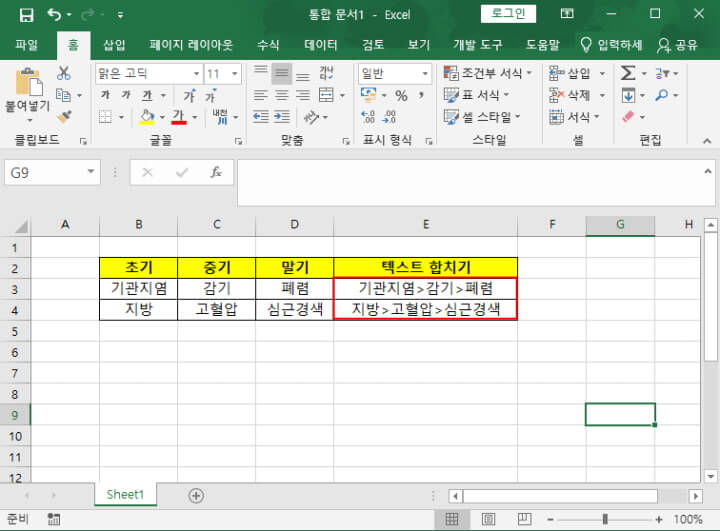The height and width of the screenshot is (531, 720).
Task: Open Format as Table (표 서식) dropdown
Action: 477,95
